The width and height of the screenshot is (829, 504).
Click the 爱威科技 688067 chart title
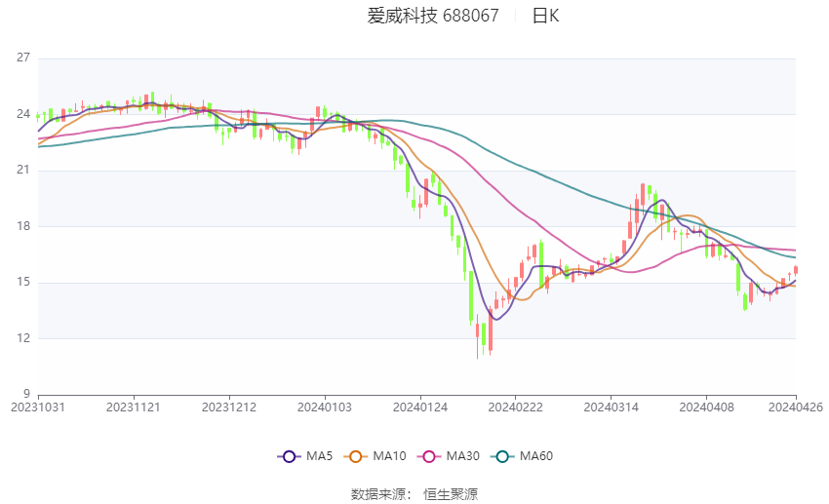click(x=432, y=16)
